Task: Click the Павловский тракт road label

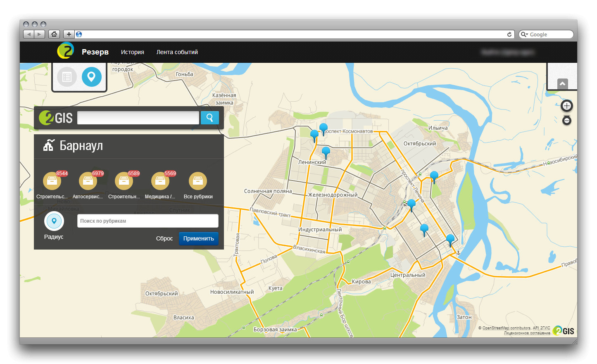Action: (x=270, y=212)
